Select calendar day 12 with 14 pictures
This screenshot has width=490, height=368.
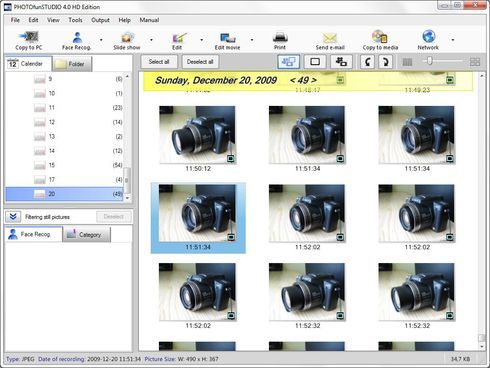click(64, 122)
